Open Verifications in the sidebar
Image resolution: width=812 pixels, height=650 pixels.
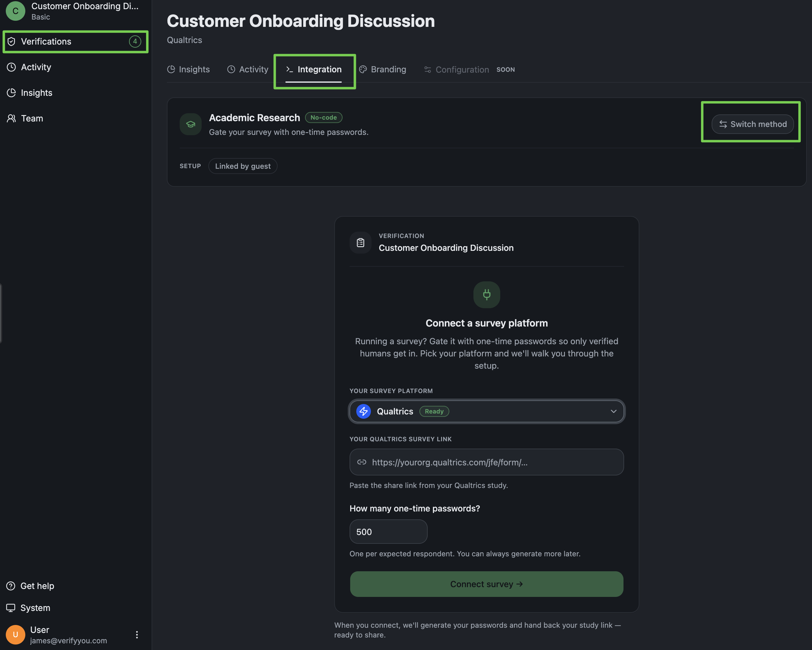coord(75,42)
